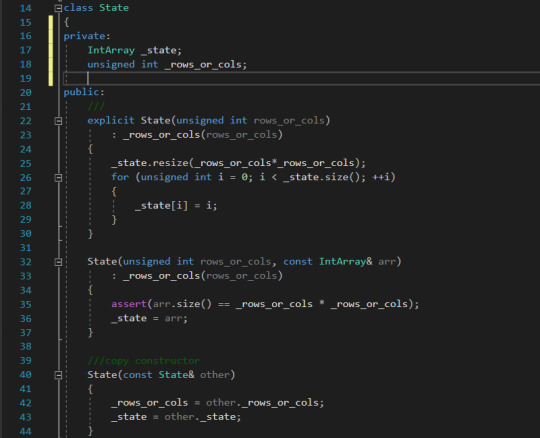Click the 'for' keyword on line 26
The width and height of the screenshot is (540, 438).
tap(120, 177)
